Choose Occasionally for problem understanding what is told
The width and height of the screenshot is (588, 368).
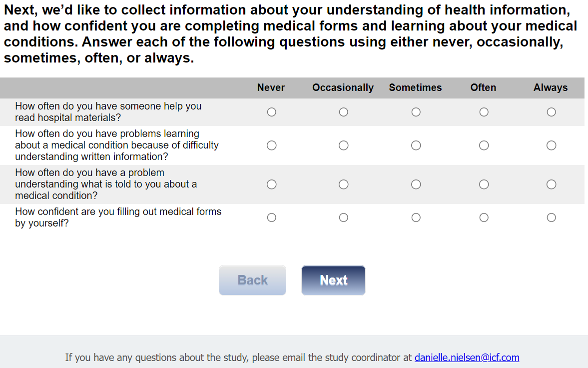click(343, 184)
